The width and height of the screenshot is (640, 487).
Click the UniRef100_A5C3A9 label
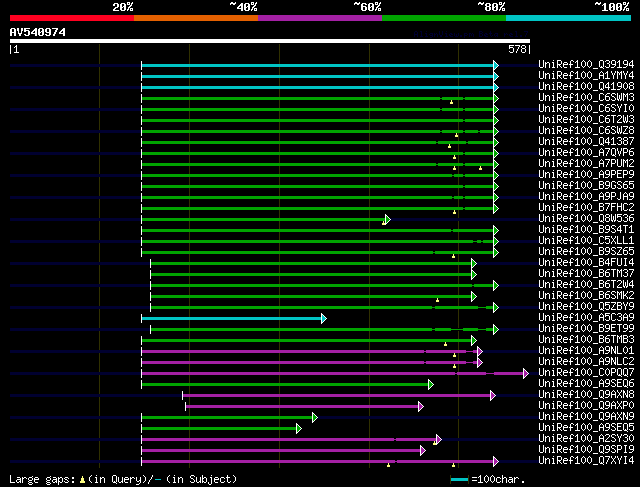pyautogui.click(x=586, y=318)
